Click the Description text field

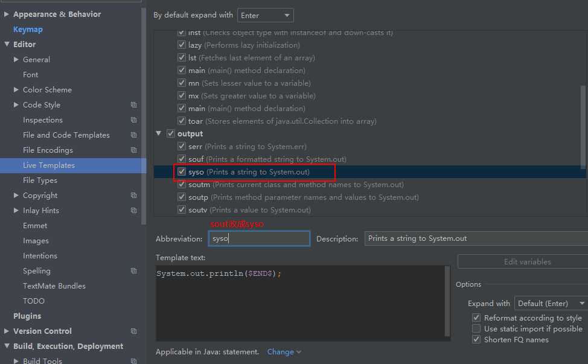[x=476, y=238]
